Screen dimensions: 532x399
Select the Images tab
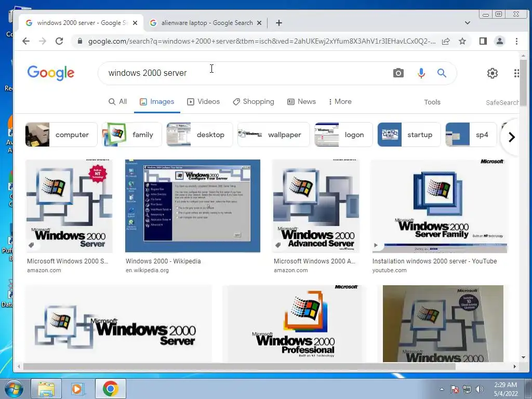click(x=157, y=101)
